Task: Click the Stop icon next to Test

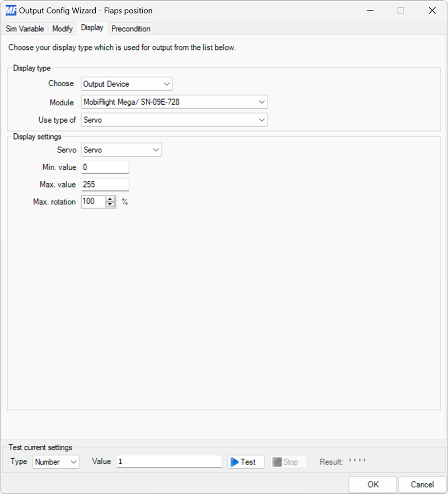Action: point(278,462)
